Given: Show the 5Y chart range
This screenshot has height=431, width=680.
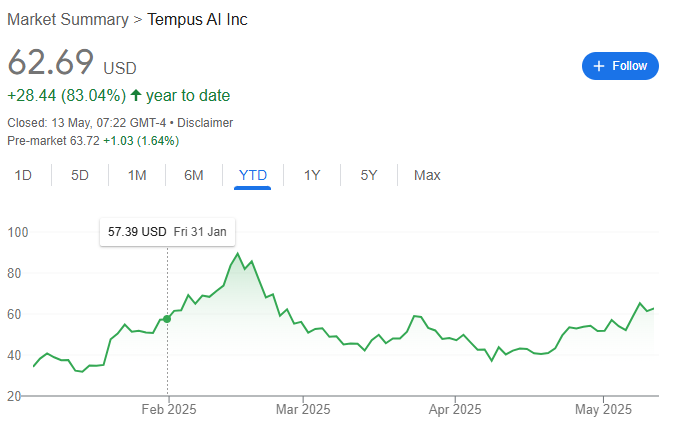Looking at the screenshot, I should pos(369,175).
